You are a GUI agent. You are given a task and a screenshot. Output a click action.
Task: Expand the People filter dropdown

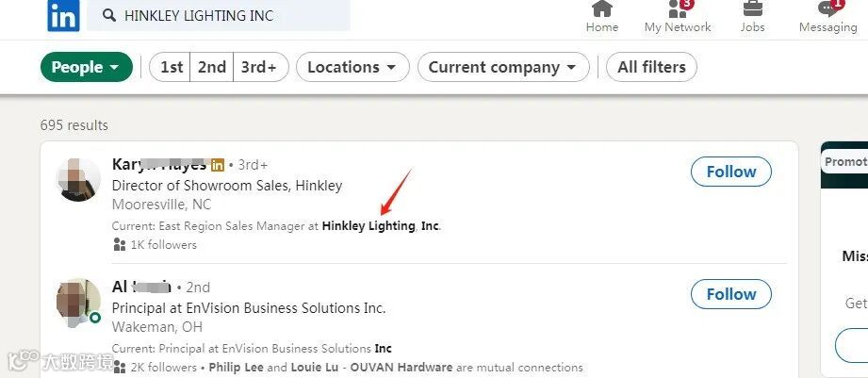[x=86, y=67]
